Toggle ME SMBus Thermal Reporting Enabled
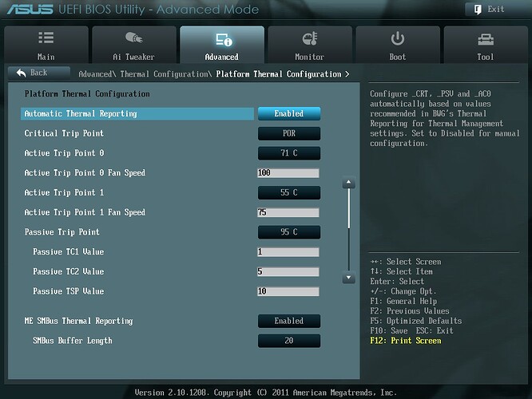Image resolution: width=532 pixels, height=399 pixels. point(288,321)
